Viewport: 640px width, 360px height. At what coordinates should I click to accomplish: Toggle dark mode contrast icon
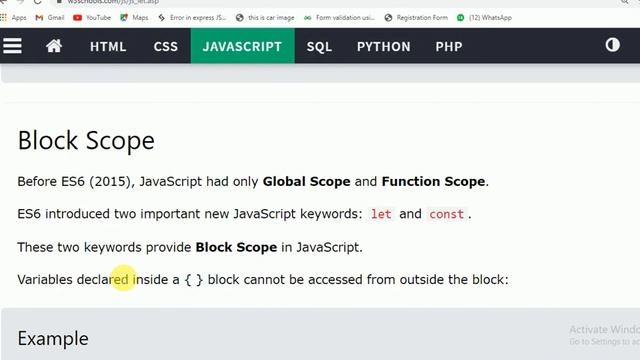point(612,45)
